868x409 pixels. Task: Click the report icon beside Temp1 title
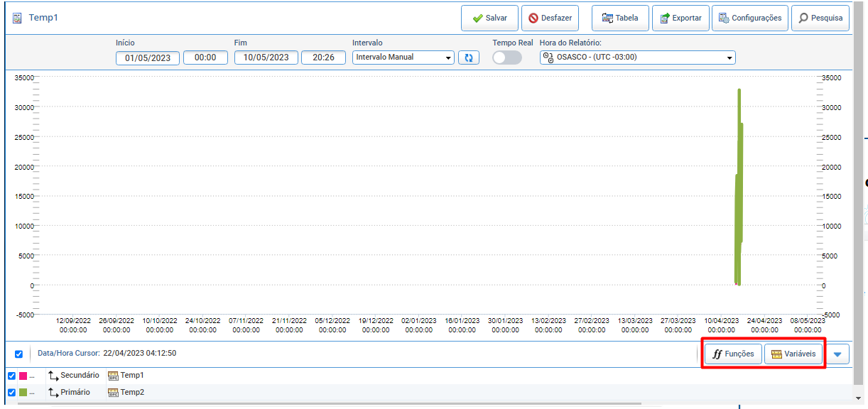(17, 18)
